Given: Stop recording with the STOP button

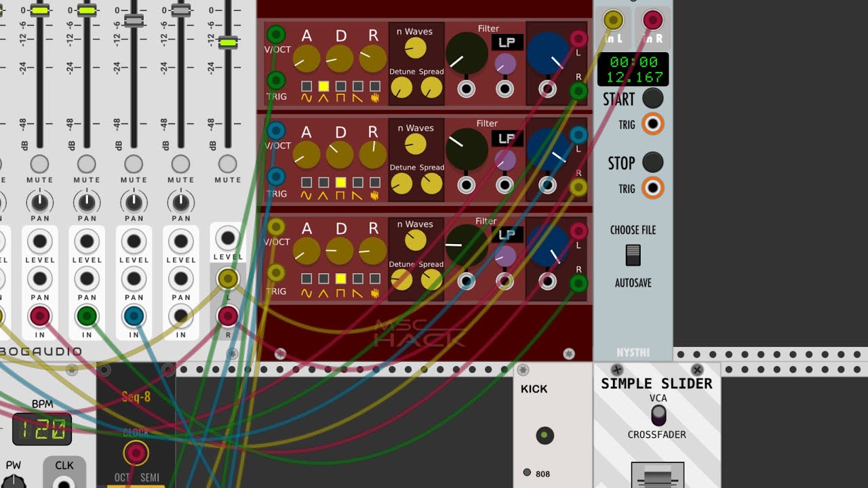Looking at the screenshot, I should tap(652, 162).
